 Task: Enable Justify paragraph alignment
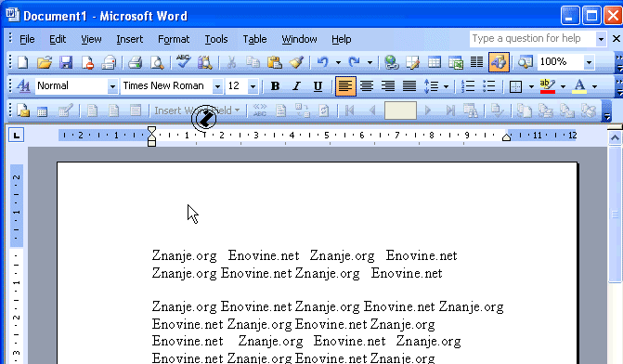(409, 85)
